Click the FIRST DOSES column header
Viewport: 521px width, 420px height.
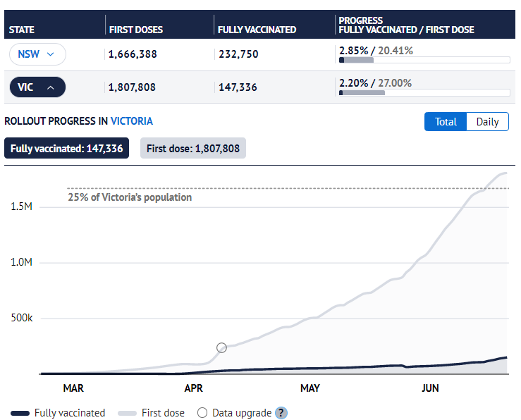(136, 30)
